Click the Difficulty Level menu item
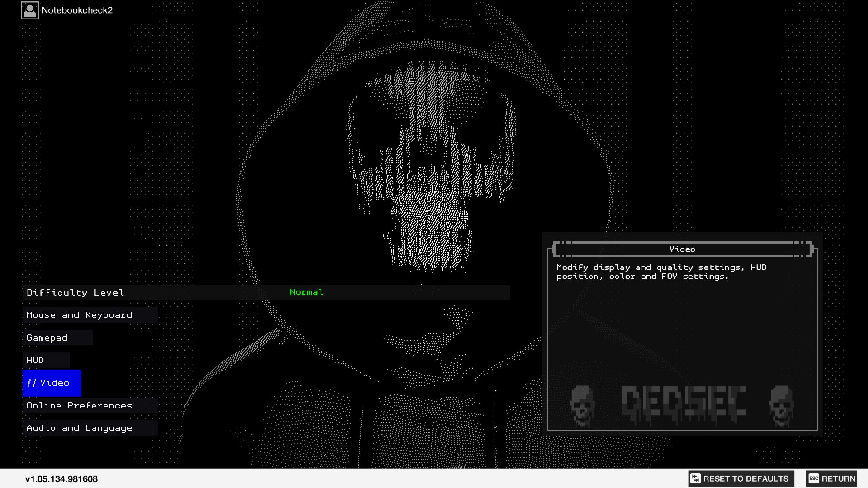 tap(75, 292)
